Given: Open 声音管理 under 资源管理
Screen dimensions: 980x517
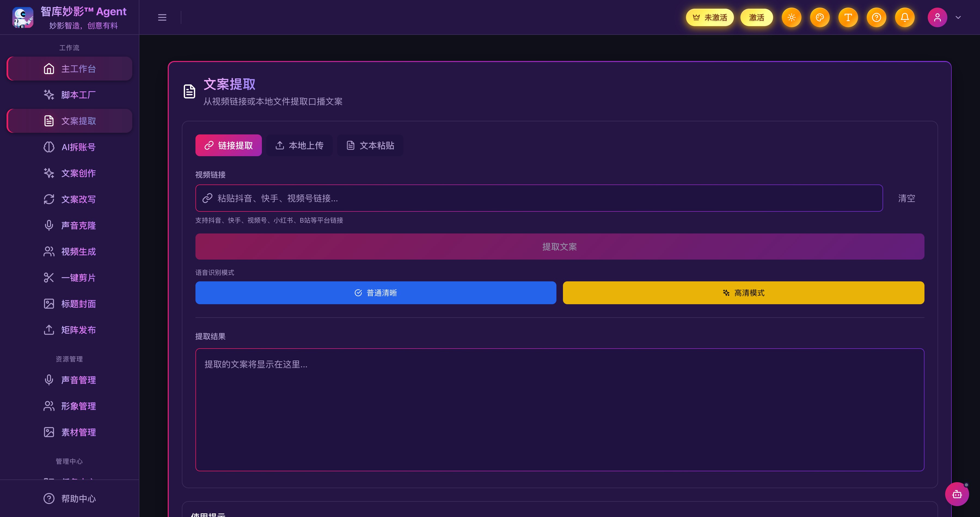Looking at the screenshot, I should coord(70,380).
